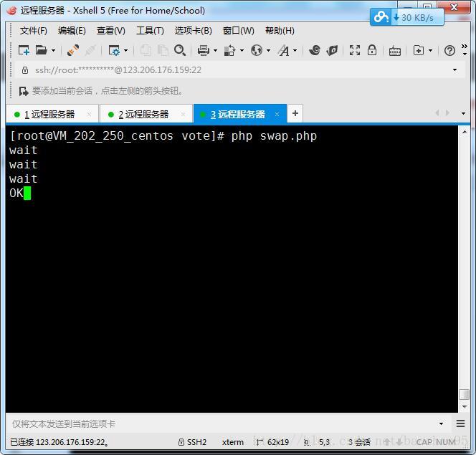Open the 编辑(E) menu
Image resolution: width=476 pixels, height=455 pixels.
coord(72,31)
